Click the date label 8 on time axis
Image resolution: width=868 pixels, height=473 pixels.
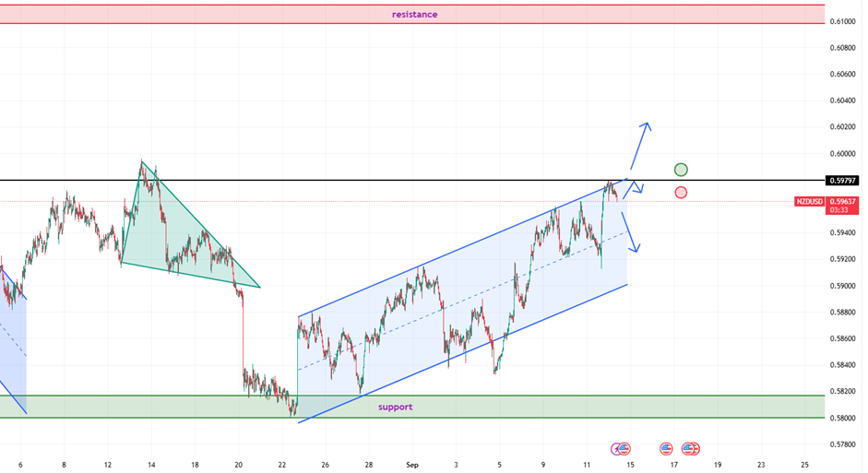(65, 466)
